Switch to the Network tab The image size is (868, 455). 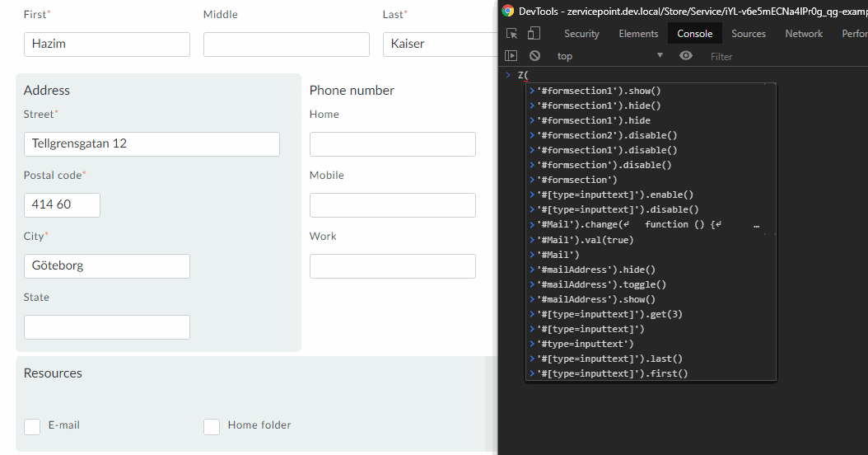[804, 34]
